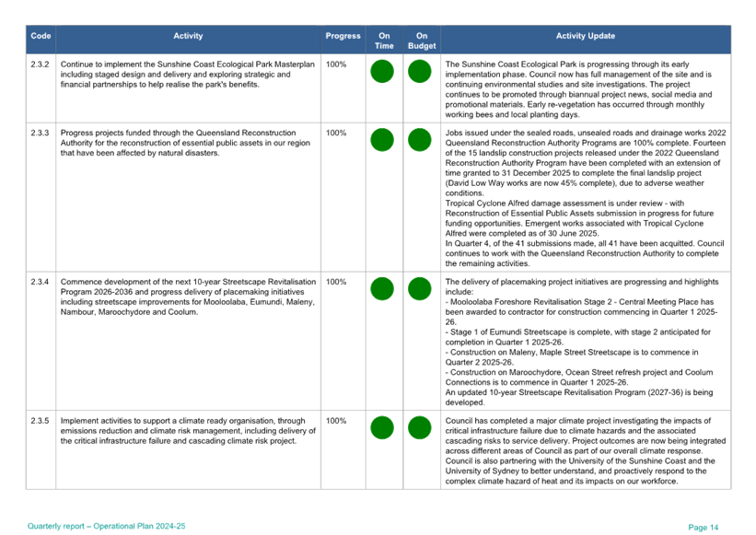Click the On Budget green circle for Ecological Park row
Screen dimensions: 756x535
[420, 72]
